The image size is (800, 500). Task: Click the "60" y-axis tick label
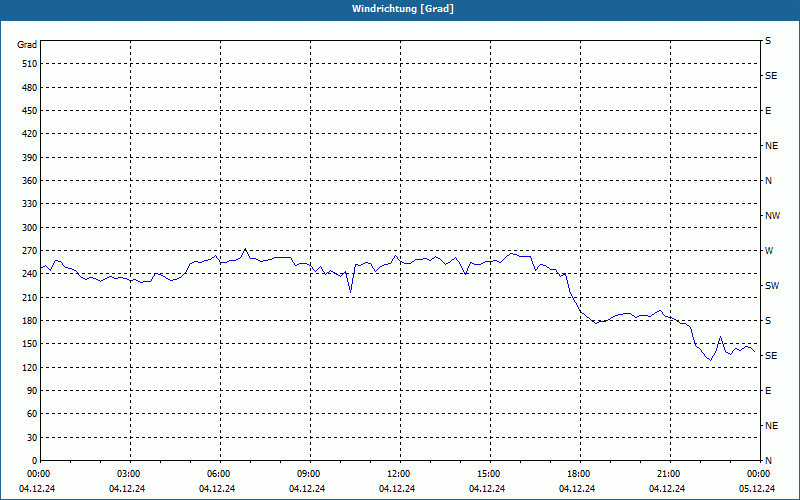pos(32,414)
